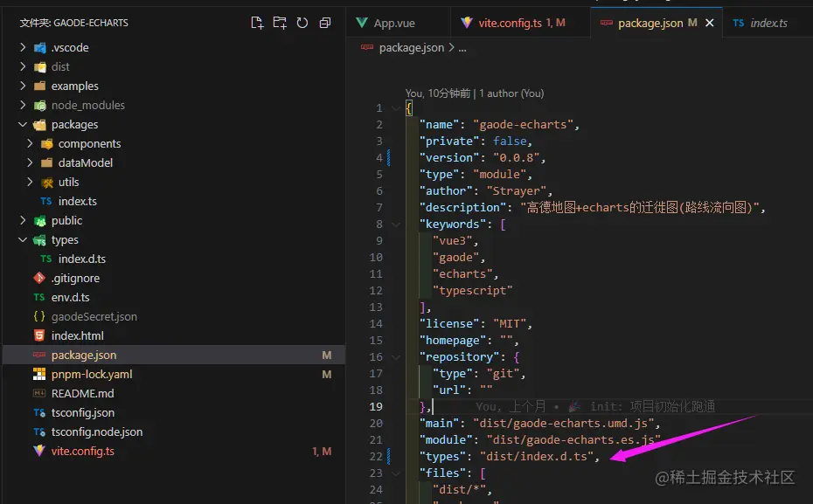Refresh the explorer with the refresh icon
This screenshot has height=504, width=813.
point(302,23)
